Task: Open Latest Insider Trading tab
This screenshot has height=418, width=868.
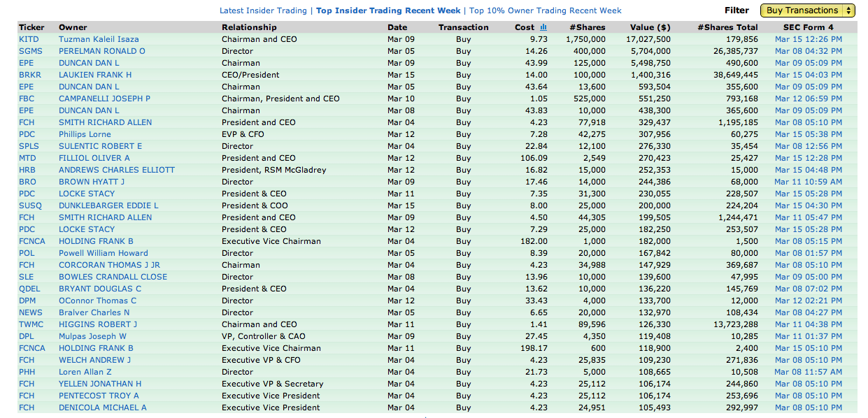Action: click(263, 10)
